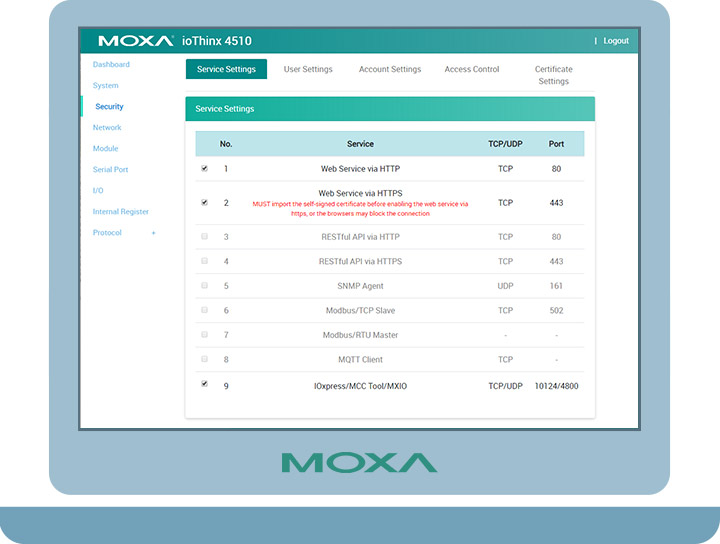Screen dimensions: 720x544
Task: Click the 'SNMP Agent' service name
Action: pos(360,286)
